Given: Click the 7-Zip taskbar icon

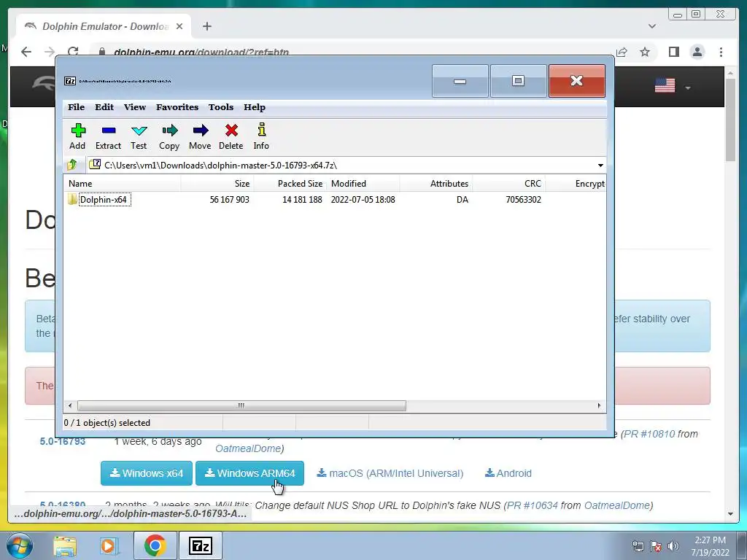Looking at the screenshot, I should click(200, 545).
